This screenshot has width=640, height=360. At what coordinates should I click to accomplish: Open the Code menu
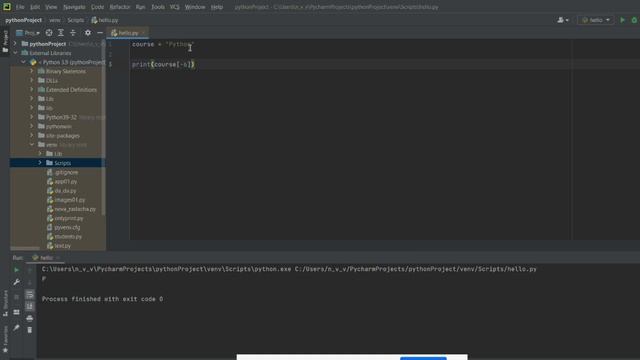(x=98, y=7)
